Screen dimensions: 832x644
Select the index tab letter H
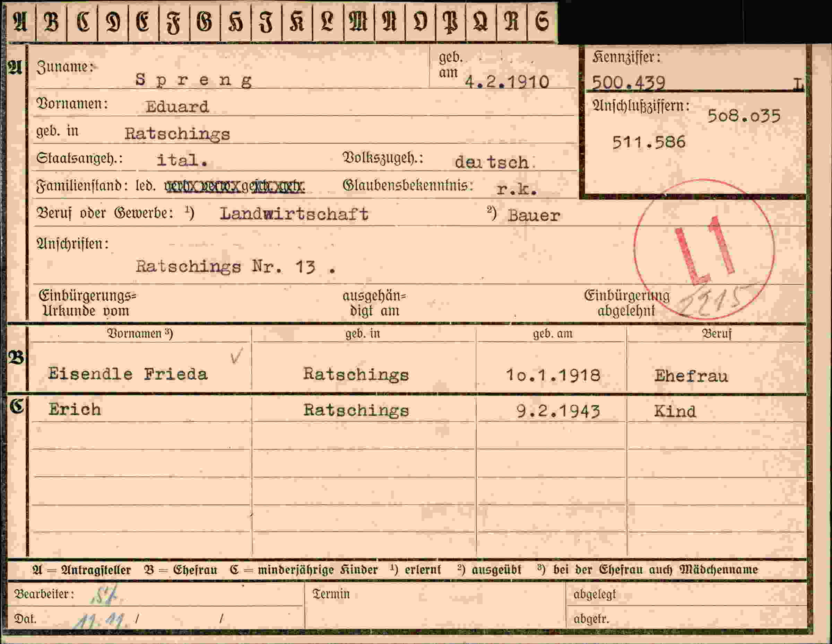coord(236,22)
